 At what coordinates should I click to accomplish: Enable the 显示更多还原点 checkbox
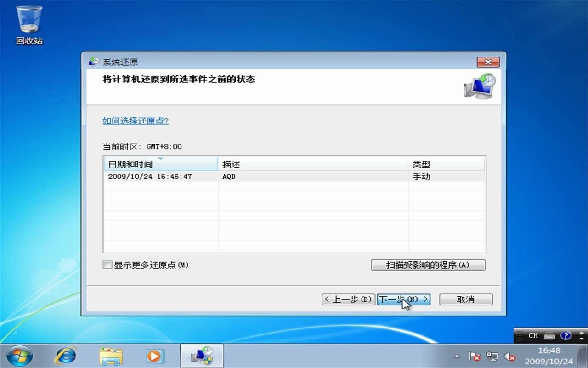click(107, 265)
